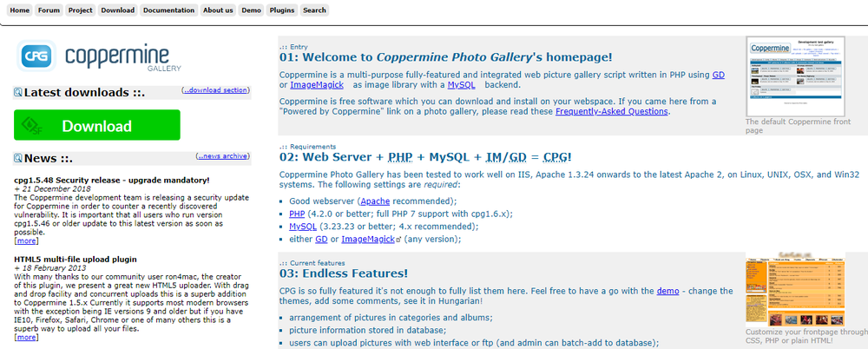Open the demo link in Endless Features
The width and height of the screenshot is (868, 349).
[667, 291]
